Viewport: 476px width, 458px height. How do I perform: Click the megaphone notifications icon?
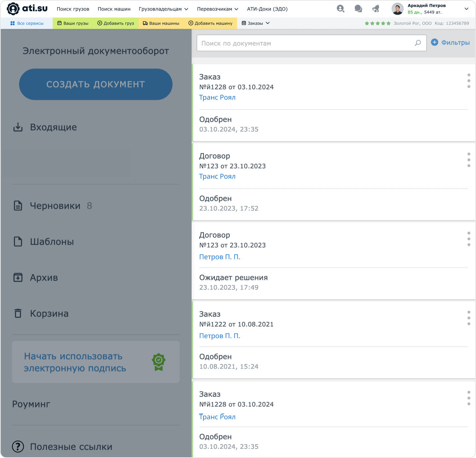pos(376,9)
